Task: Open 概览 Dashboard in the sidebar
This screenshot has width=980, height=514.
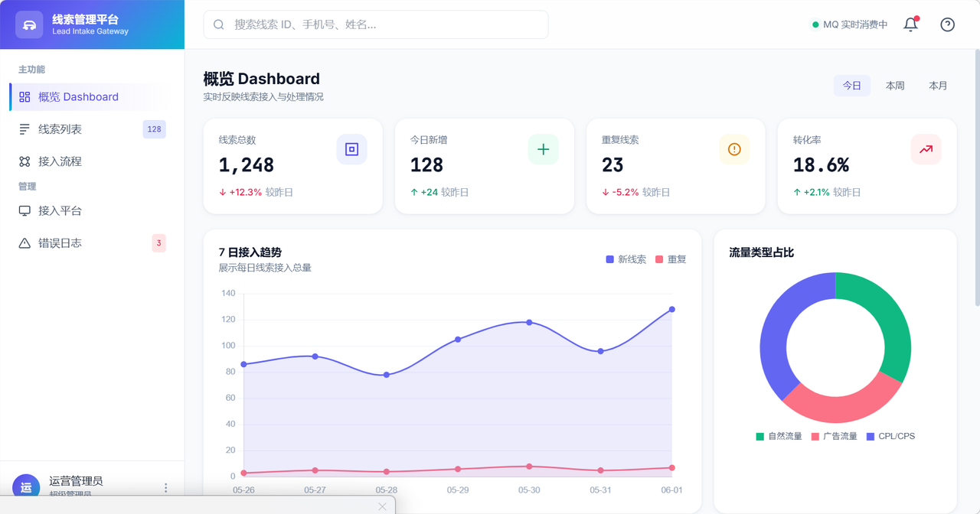Action: [92, 97]
